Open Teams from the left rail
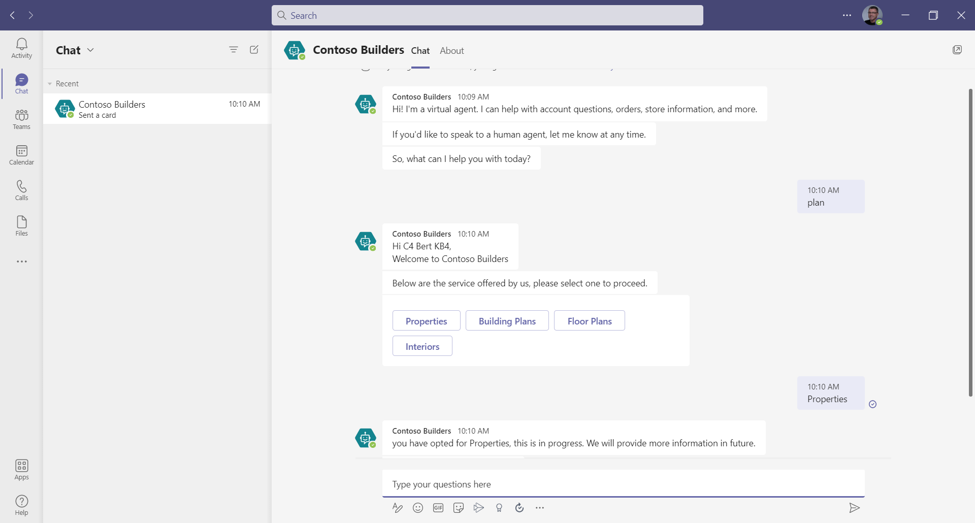 (x=21, y=119)
